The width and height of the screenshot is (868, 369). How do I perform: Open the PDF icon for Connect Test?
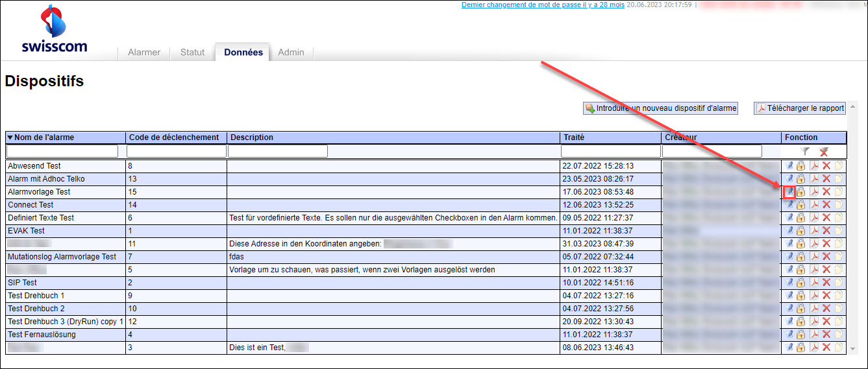pos(814,205)
